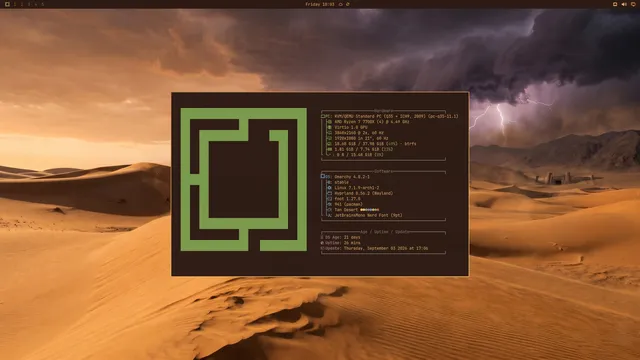The width and height of the screenshot is (640, 360).
Task: Select the 'Tan Desert' theme name
Action: [x=346, y=210]
